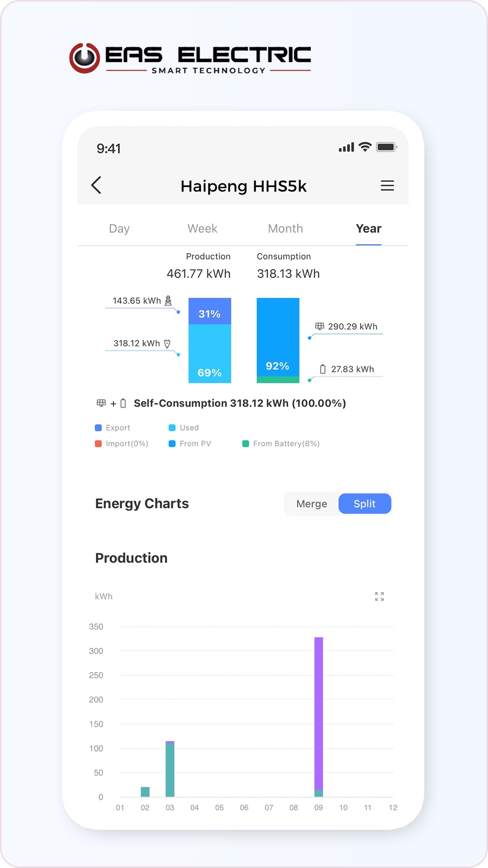Tap the back arrow icon

coord(96,185)
